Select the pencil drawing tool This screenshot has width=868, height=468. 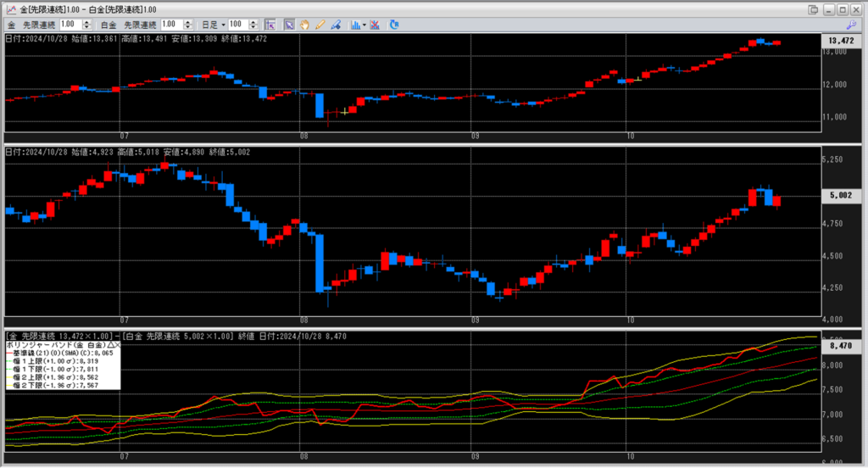[x=320, y=25]
